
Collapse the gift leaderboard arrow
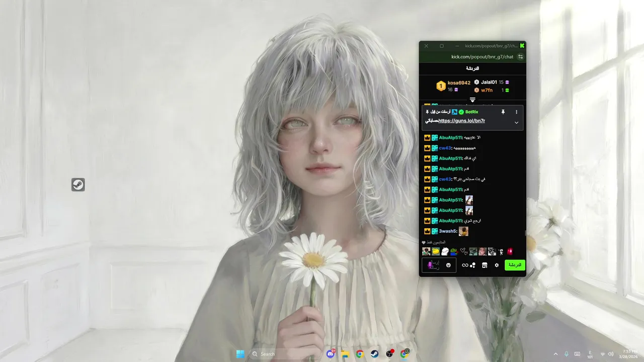[x=472, y=100]
